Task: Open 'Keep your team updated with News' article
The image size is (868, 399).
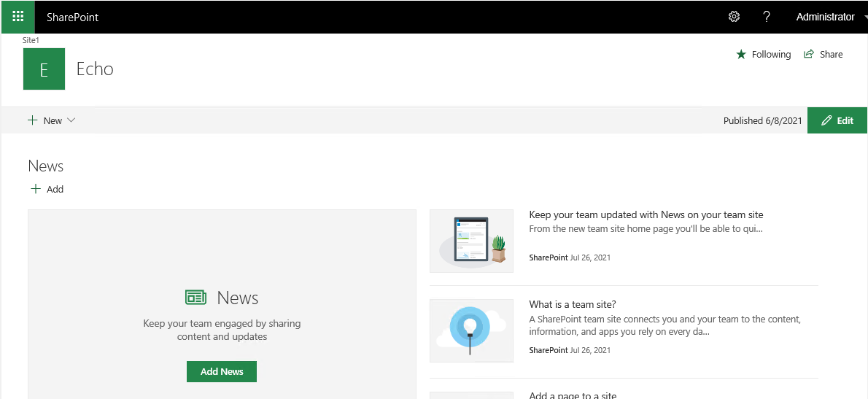Action: click(646, 214)
